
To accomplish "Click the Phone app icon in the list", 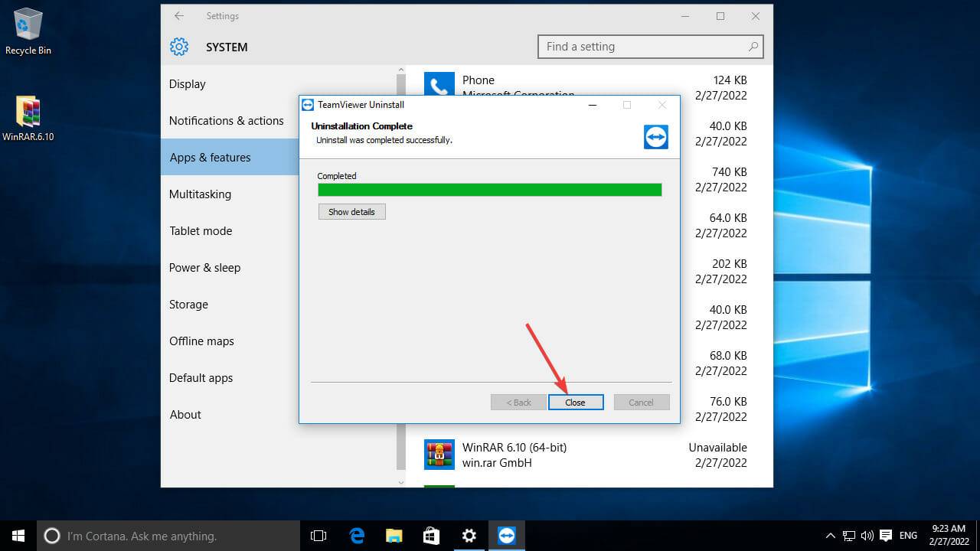I will pyautogui.click(x=439, y=83).
